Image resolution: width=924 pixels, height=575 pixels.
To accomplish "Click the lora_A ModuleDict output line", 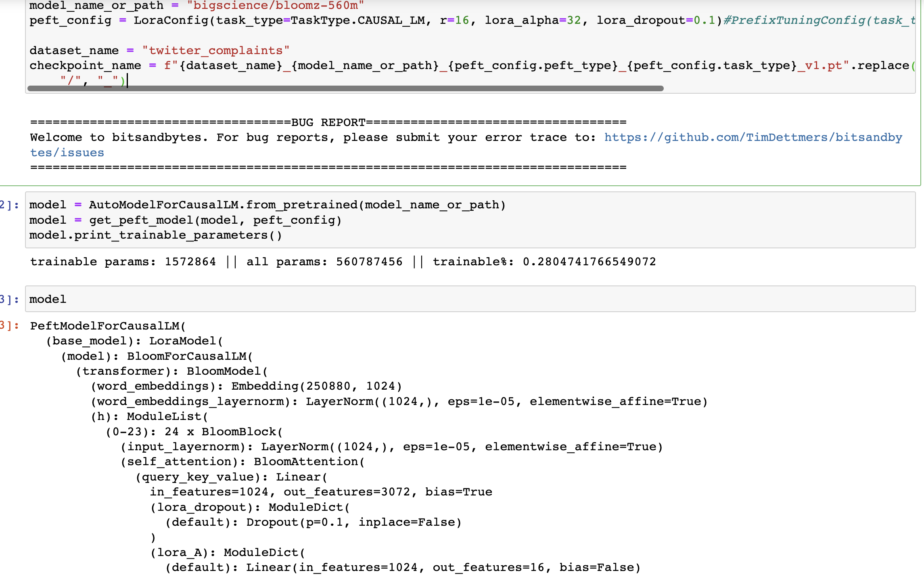I will [x=228, y=552].
